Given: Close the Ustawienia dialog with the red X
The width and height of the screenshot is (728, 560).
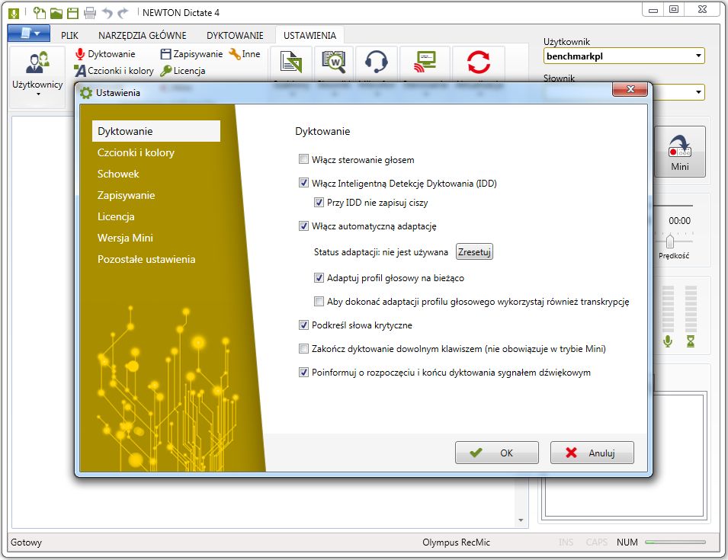Looking at the screenshot, I should point(630,89).
